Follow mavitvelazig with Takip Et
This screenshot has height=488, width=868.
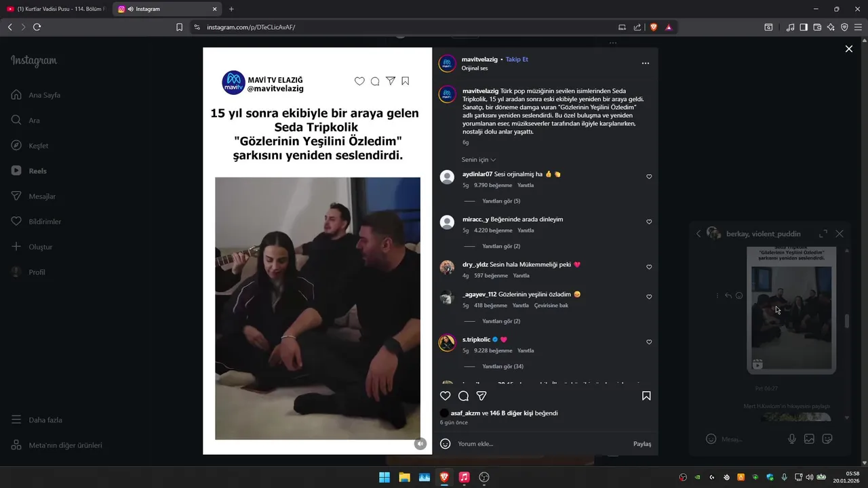517,60
